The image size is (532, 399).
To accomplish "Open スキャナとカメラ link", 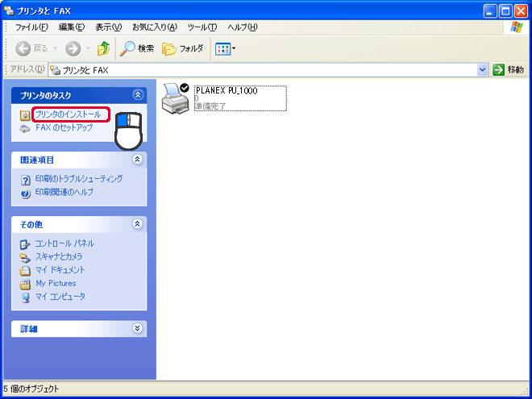I will (x=59, y=256).
